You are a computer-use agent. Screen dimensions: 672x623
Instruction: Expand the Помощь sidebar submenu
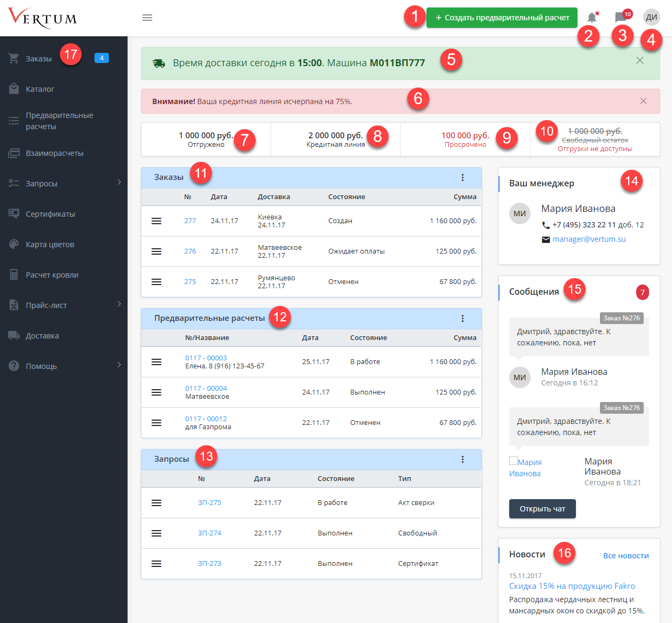[119, 365]
